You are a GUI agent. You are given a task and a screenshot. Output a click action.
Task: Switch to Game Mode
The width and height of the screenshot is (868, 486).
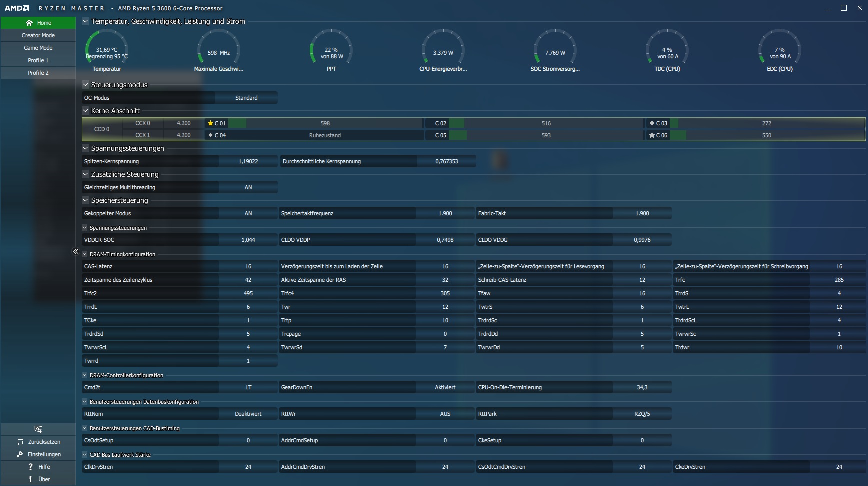[x=38, y=48]
